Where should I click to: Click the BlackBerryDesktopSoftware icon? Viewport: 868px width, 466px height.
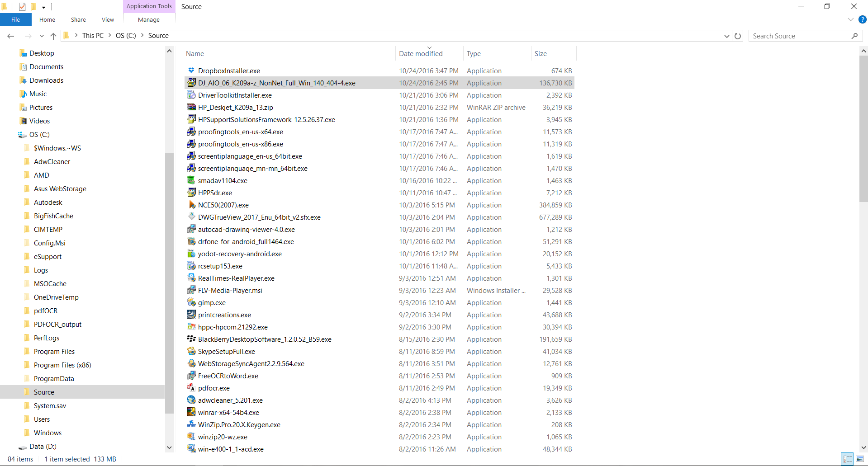[191, 339]
